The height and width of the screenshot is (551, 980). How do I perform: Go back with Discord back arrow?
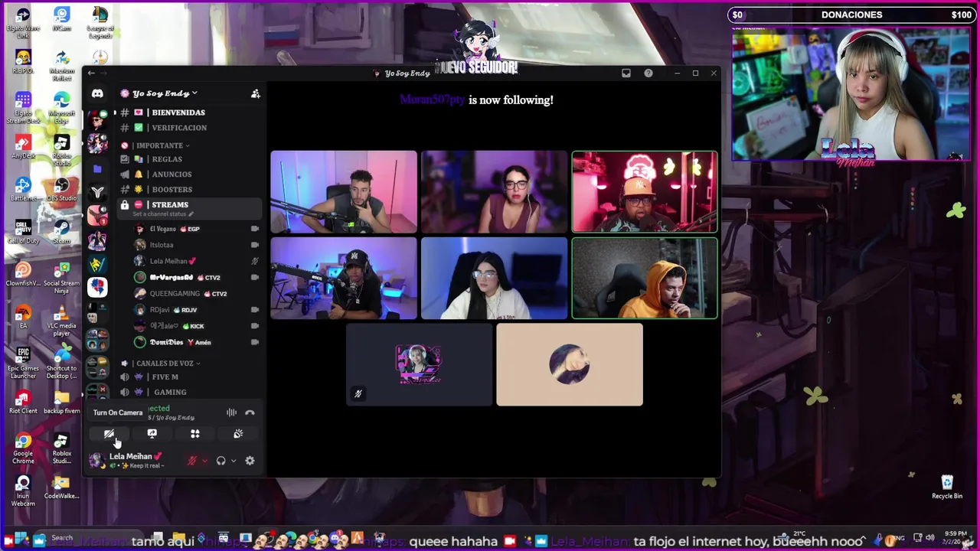point(91,73)
